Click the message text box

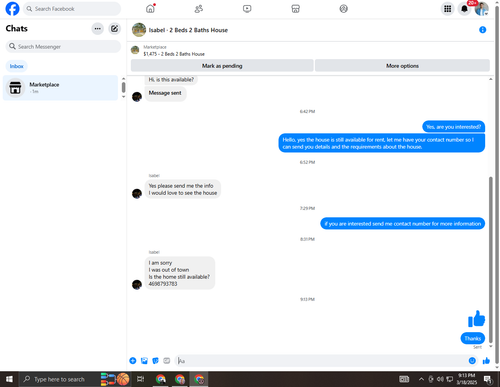pyautogui.click(x=322, y=361)
